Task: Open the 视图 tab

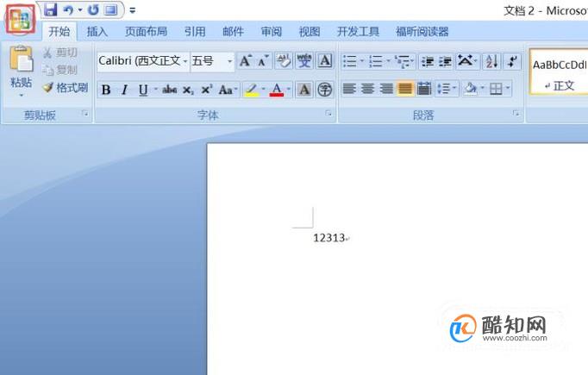Action: [310, 32]
